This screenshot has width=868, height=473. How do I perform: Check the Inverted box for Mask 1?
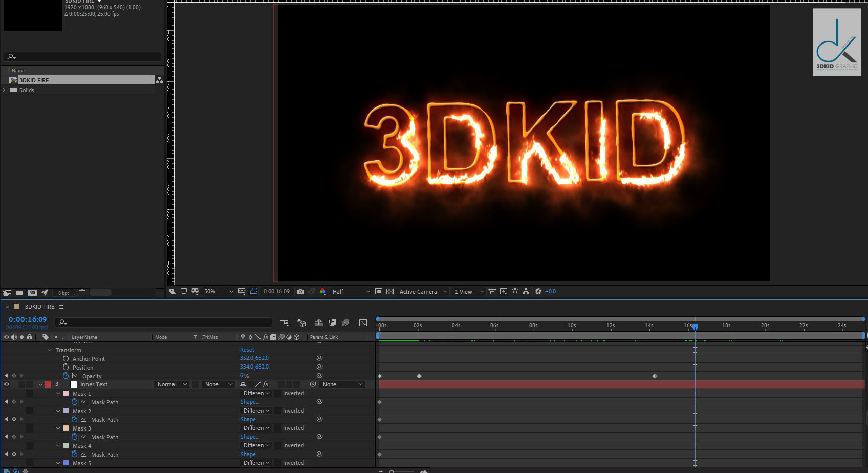[277, 394]
